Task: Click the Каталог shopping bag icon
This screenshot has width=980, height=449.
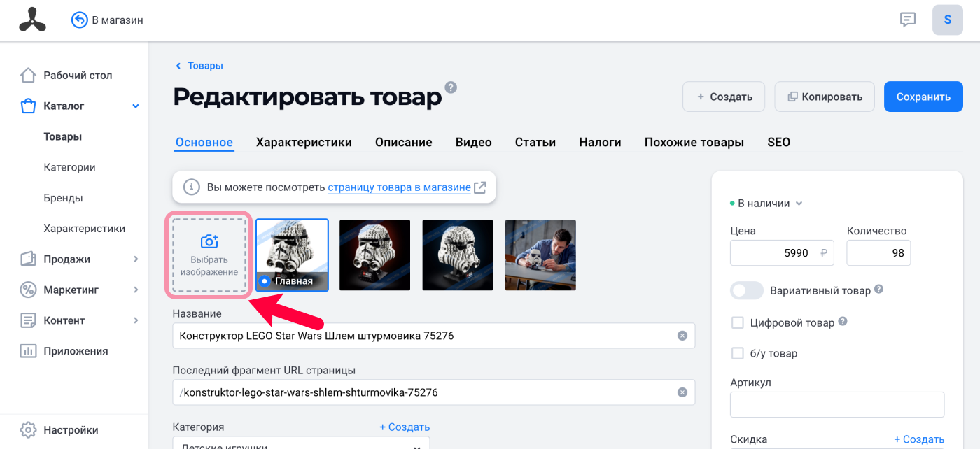Action: tap(28, 106)
